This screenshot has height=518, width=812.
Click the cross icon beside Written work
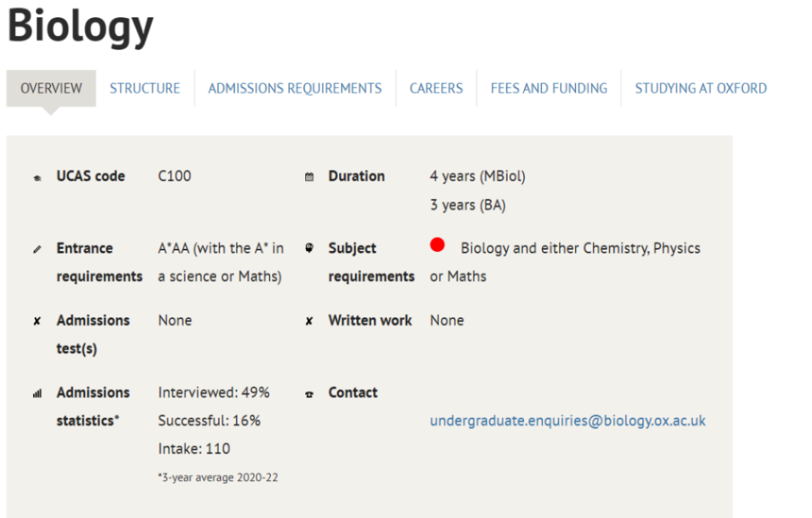pyautogui.click(x=309, y=321)
